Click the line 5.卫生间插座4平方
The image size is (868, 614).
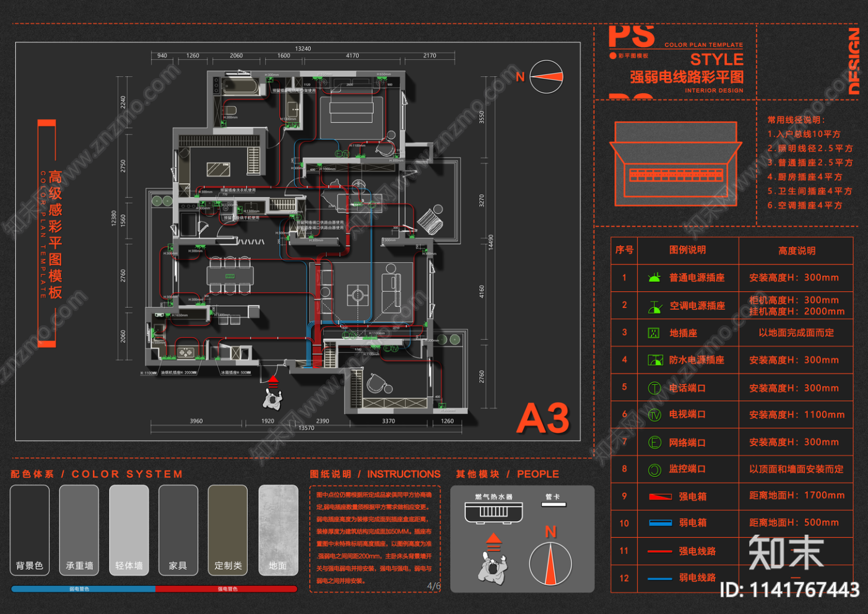tap(810, 191)
